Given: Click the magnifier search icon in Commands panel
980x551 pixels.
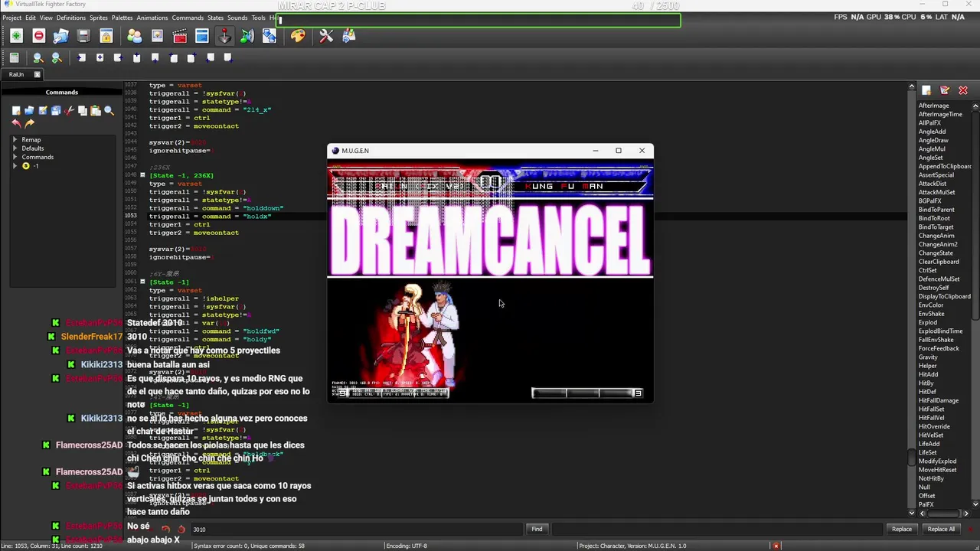Looking at the screenshot, I should point(109,111).
